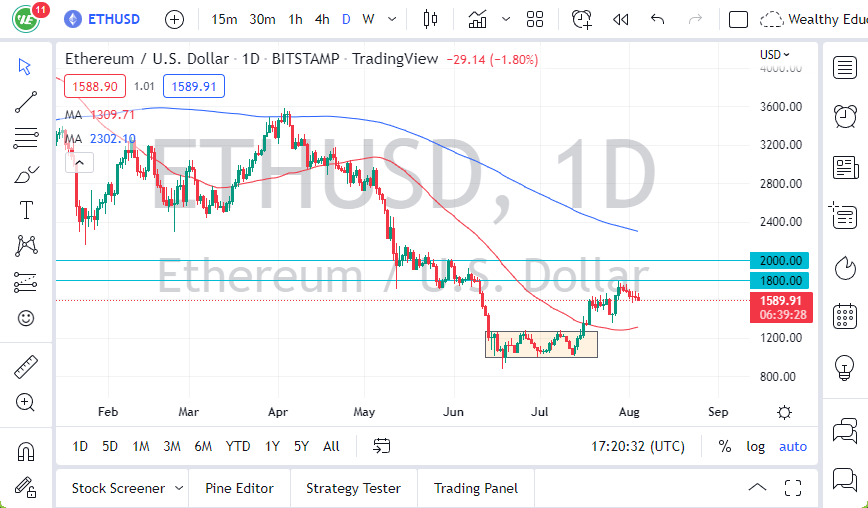Select the trend line drawing tool
This screenshot has height=508, width=868.
pyautogui.click(x=26, y=101)
